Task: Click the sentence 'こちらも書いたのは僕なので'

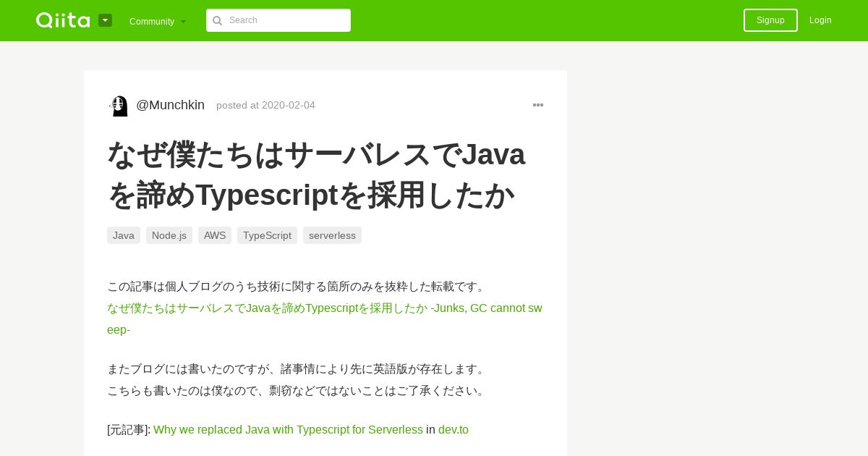Action: tap(298, 391)
